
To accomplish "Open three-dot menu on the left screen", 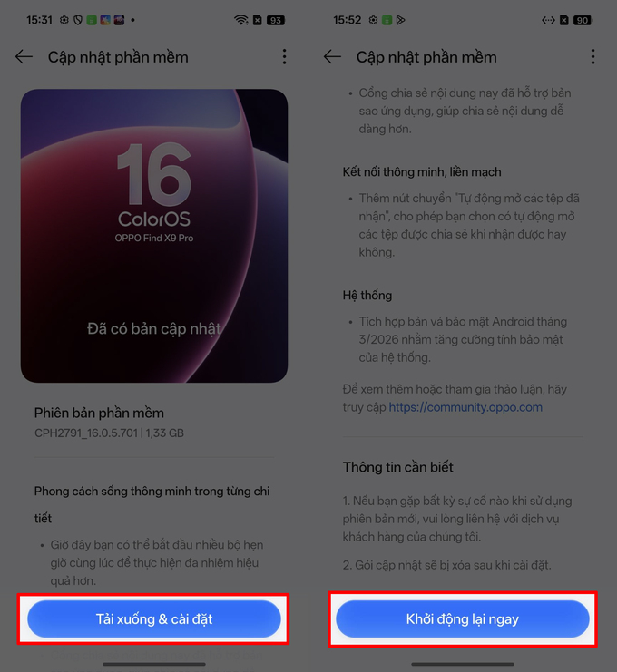I will pyautogui.click(x=284, y=56).
